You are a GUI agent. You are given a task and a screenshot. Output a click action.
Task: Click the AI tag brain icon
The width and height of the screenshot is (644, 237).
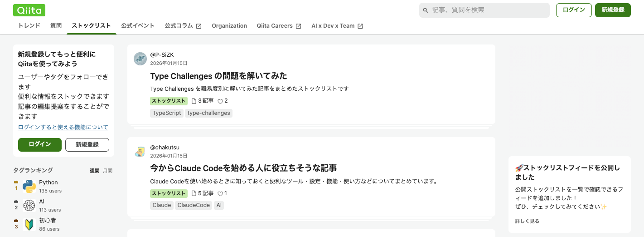[29, 205]
